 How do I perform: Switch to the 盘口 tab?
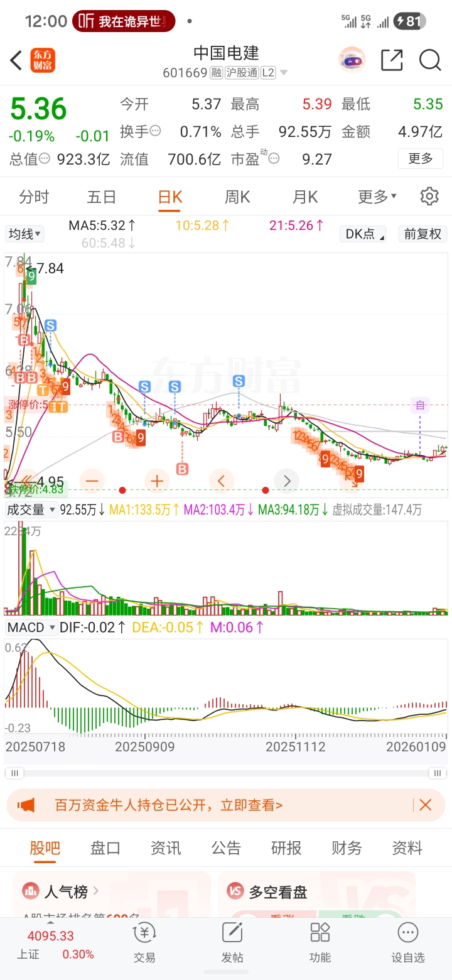pyautogui.click(x=105, y=848)
